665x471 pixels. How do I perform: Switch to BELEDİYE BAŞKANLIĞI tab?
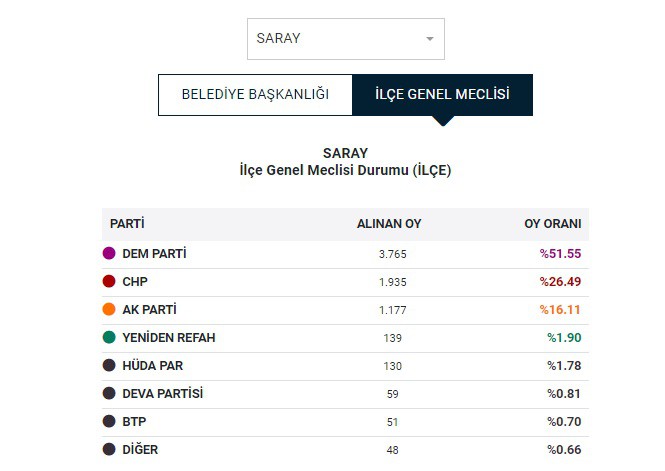[255, 95]
